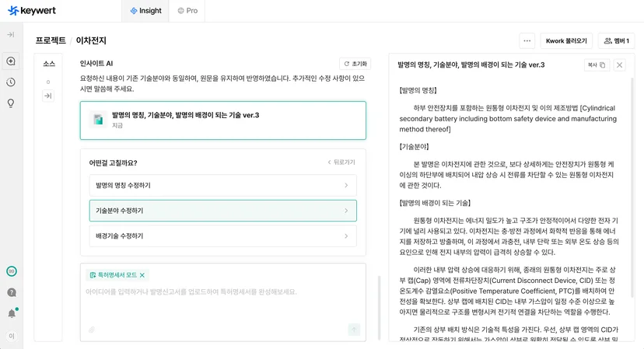The image size is (644, 349).
Task: Close the document preview panel X
Action: point(620,65)
